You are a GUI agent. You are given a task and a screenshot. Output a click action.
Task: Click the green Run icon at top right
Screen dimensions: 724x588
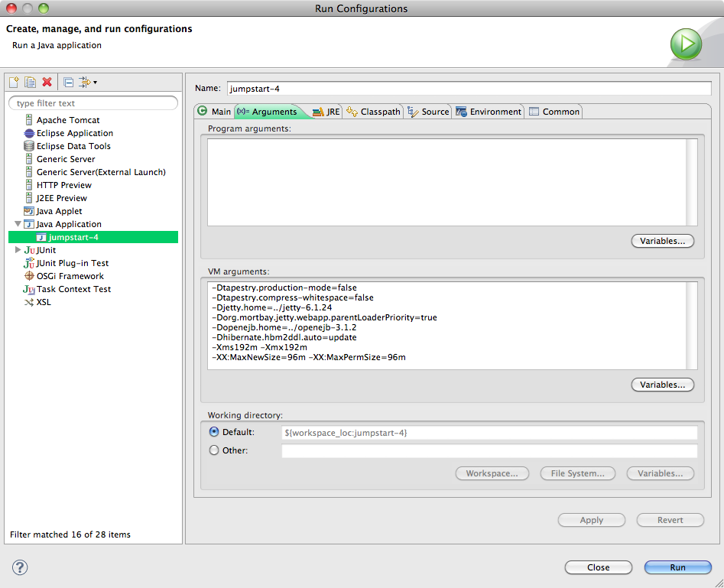click(x=686, y=44)
